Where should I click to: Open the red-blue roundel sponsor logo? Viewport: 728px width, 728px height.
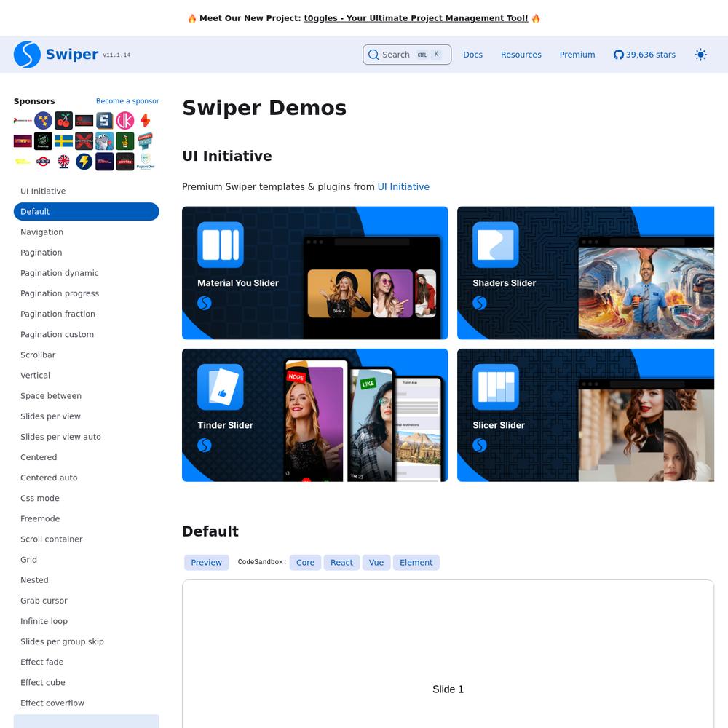tap(43, 162)
